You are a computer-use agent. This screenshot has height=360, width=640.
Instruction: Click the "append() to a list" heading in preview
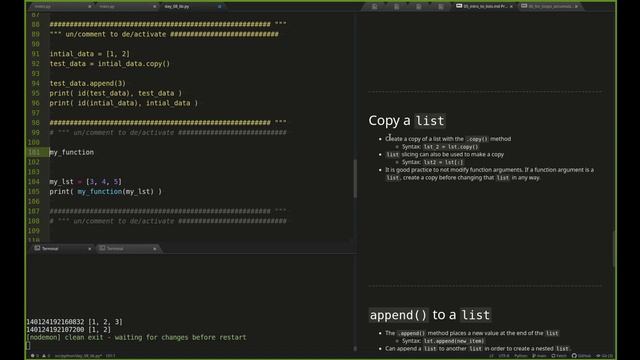(430, 315)
